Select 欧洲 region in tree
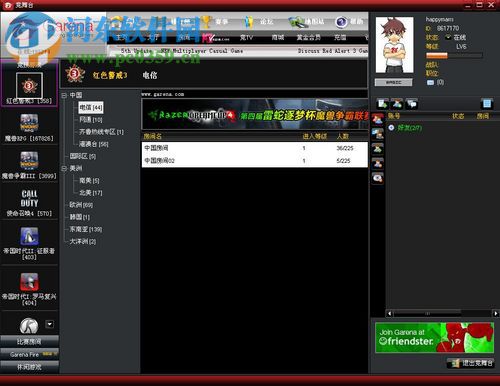 (81, 205)
